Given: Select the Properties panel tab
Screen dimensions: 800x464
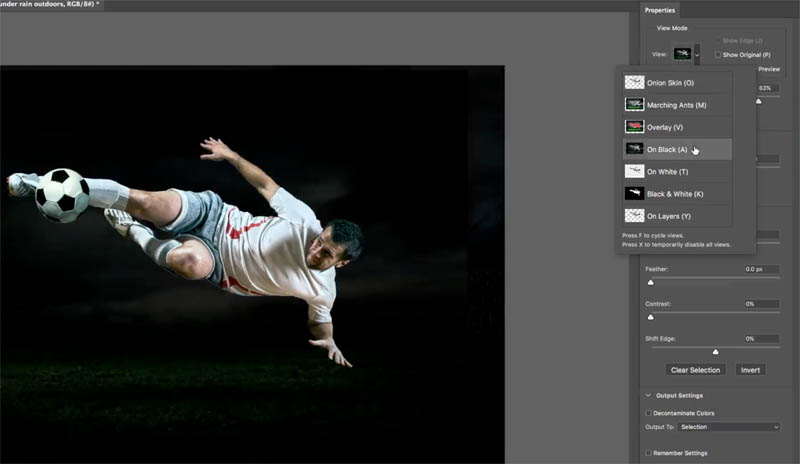Looking at the screenshot, I should [659, 10].
